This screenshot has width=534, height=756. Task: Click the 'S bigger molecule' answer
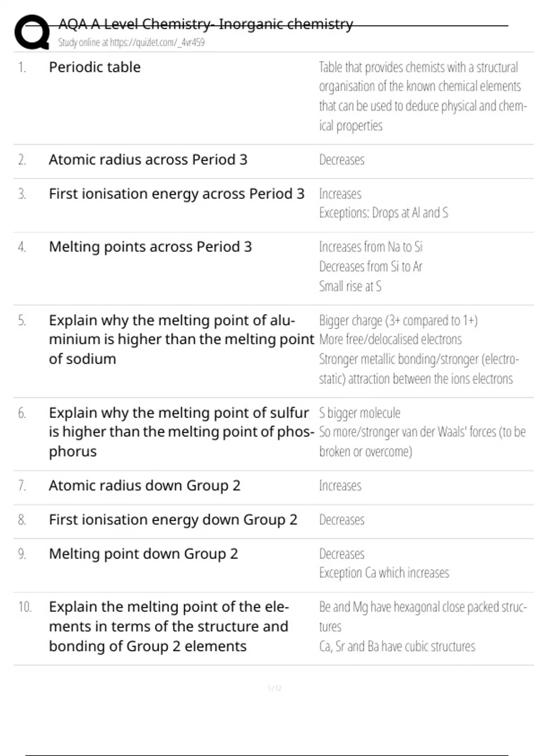[x=360, y=413]
